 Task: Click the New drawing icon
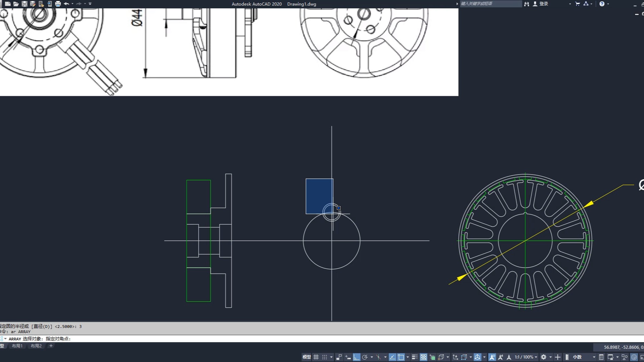[7, 4]
